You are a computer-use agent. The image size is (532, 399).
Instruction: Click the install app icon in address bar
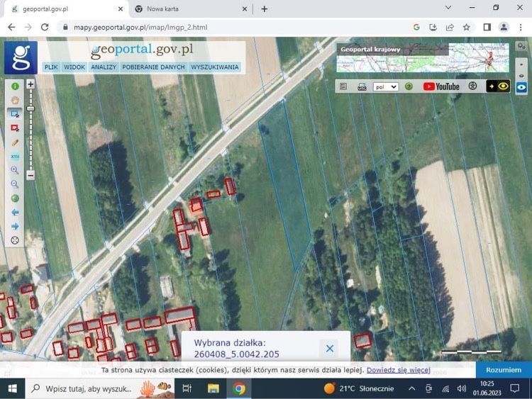pos(433,27)
